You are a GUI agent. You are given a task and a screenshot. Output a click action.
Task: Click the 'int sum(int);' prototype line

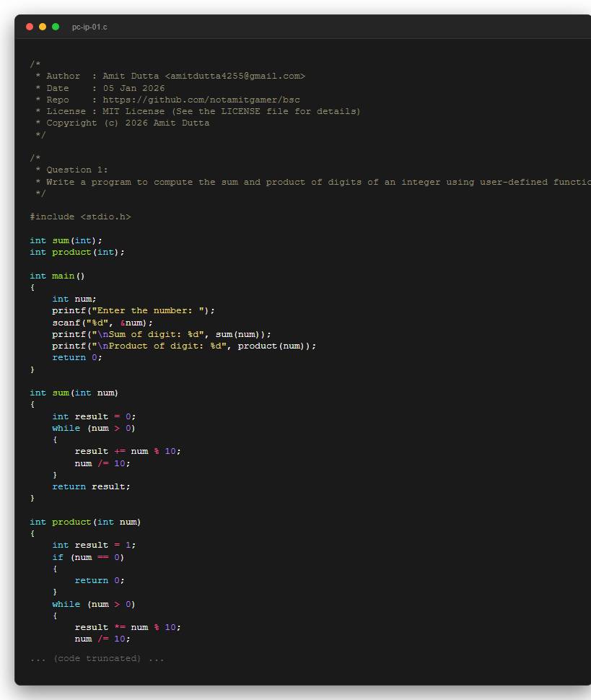[x=66, y=240]
